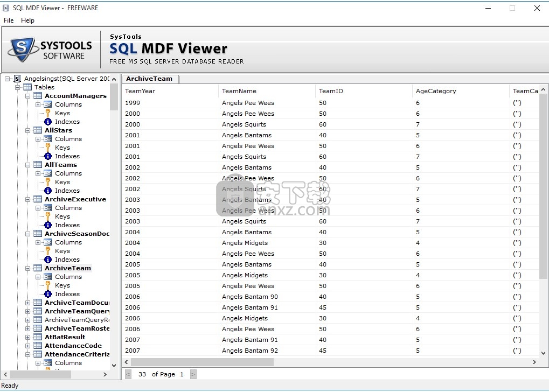This screenshot has width=549, height=392.
Task: Select the ArchiveTeam tab
Action: coord(149,79)
